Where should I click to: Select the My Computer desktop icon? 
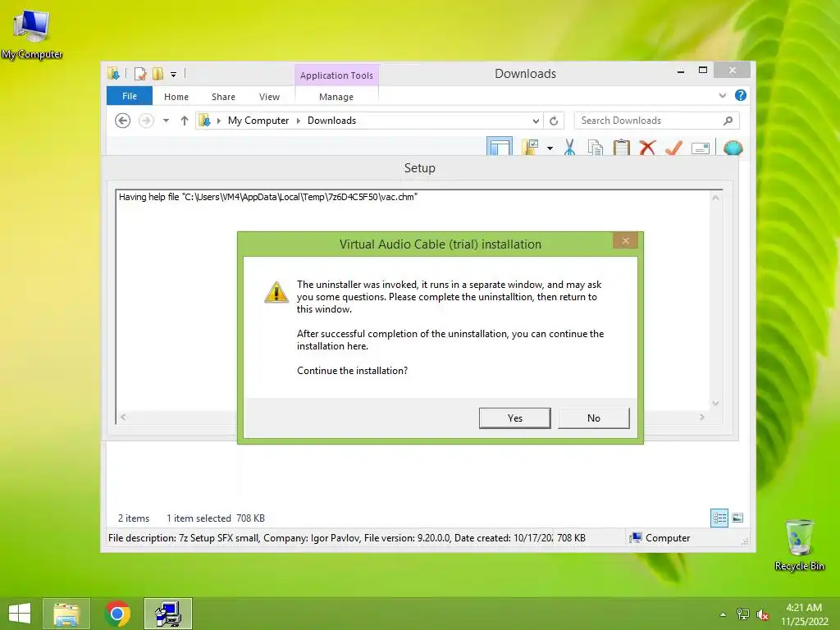point(32,34)
